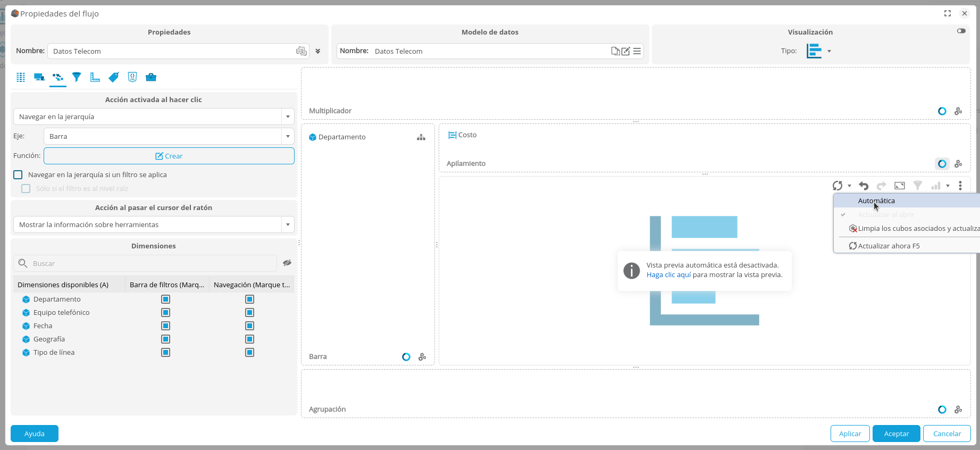Click hierarchy icon next to Departamento
Image resolution: width=980 pixels, height=450 pixels.
421,137
